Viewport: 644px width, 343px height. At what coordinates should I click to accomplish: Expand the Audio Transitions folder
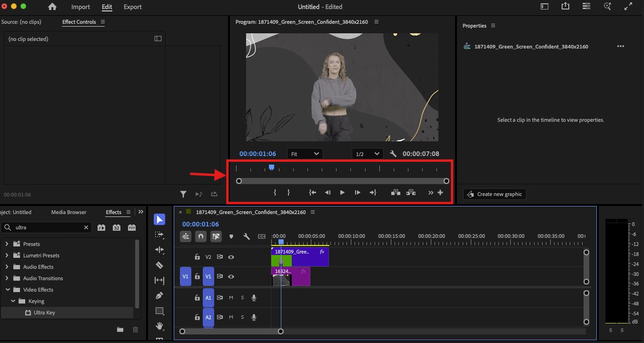click(7, 278)
